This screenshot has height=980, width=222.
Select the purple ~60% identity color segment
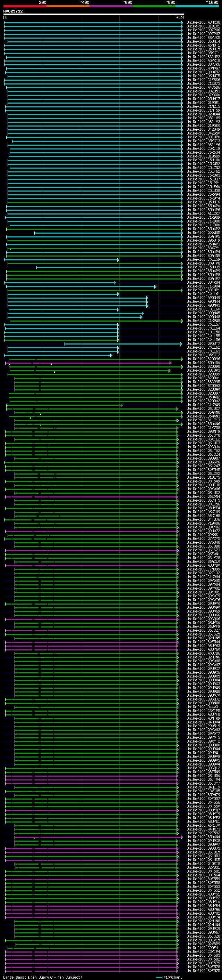pyautogui.click(x=111, y=6)
